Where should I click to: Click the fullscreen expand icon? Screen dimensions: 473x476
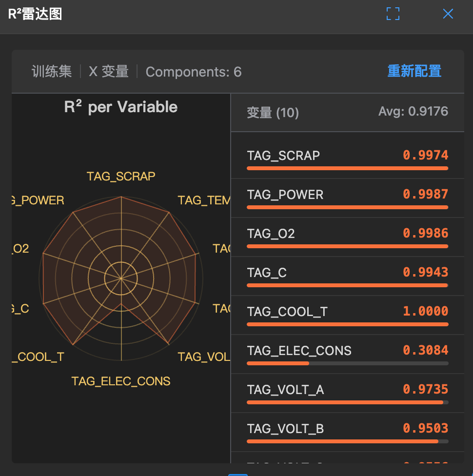[x=393, y=14]
